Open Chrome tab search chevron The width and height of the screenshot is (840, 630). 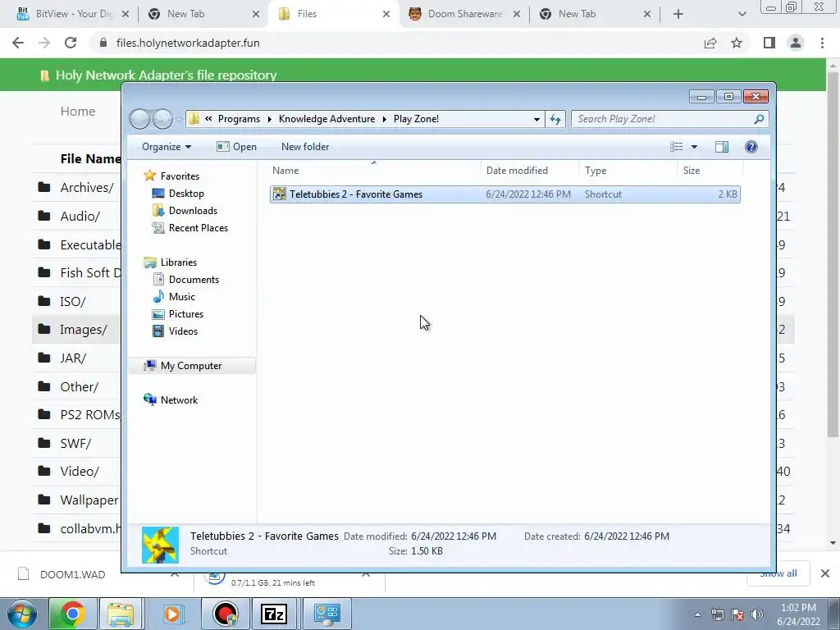coord(742,14)
